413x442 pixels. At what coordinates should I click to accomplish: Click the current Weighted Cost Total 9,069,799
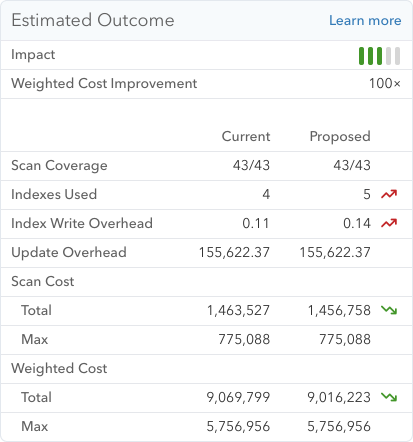pos(238,397)
